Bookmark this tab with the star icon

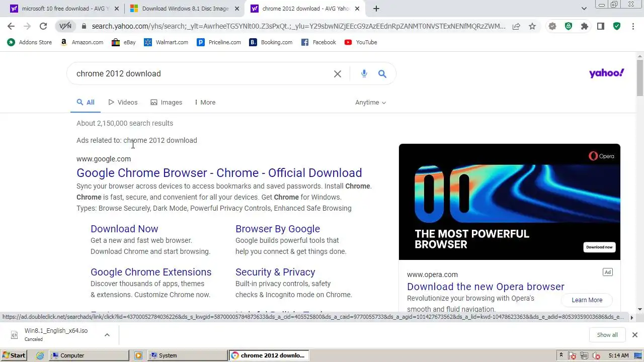pos(532,26)
